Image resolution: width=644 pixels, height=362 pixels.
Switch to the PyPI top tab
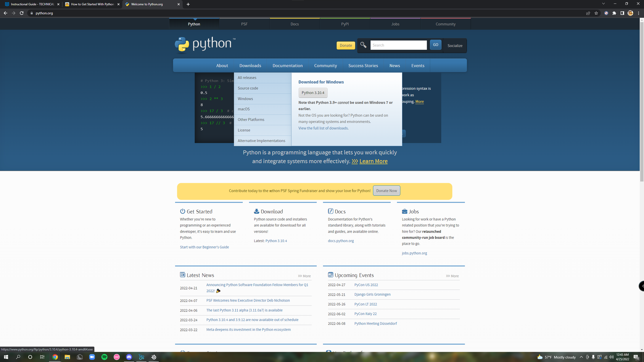[345, 24]
